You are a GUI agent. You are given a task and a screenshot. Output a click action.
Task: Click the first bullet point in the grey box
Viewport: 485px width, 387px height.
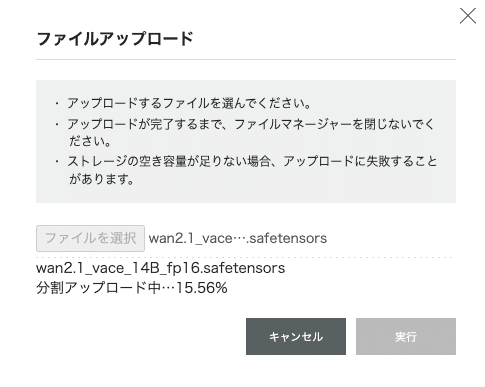click(57, 103)
